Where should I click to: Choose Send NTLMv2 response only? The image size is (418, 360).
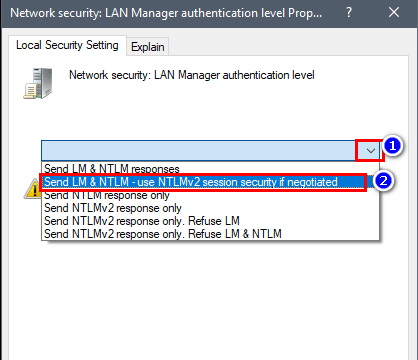pyautogui.click(x=113, y=208)
